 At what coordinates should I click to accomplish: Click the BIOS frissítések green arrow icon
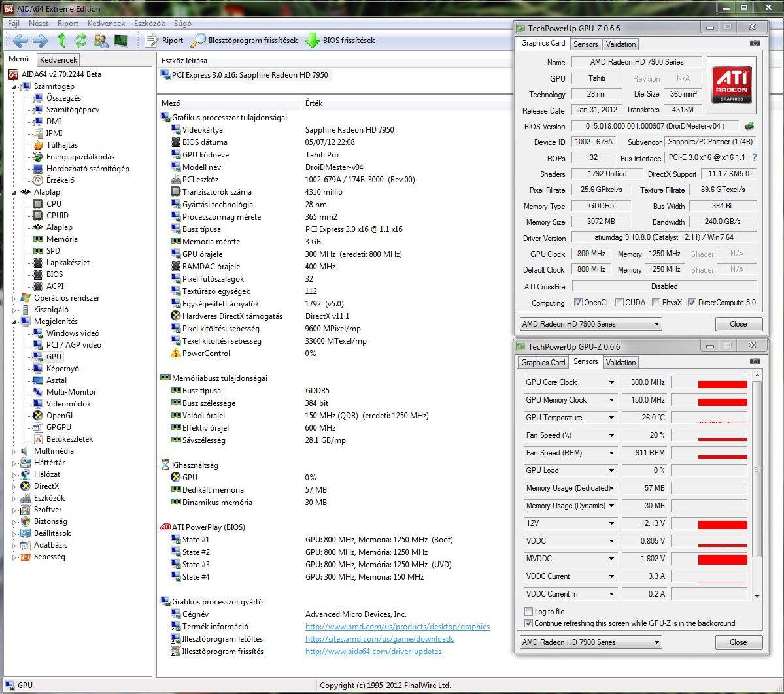(313, 41)
